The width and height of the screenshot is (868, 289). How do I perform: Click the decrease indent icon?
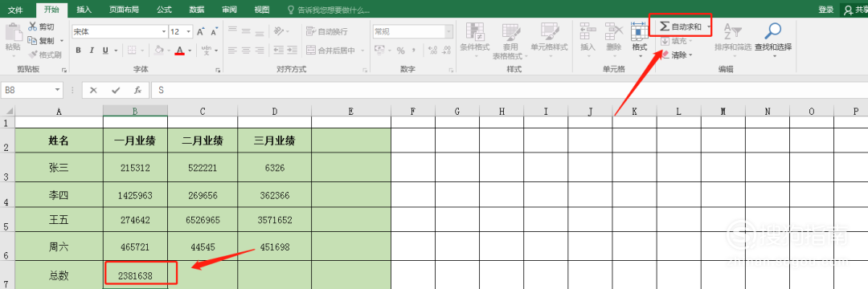pos(277,51)
